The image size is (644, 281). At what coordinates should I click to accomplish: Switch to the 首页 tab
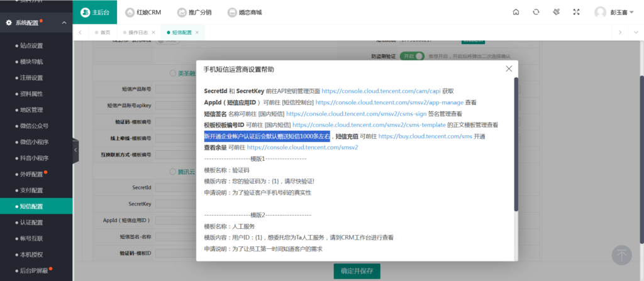pyautogui.click(x=103, y=33)
